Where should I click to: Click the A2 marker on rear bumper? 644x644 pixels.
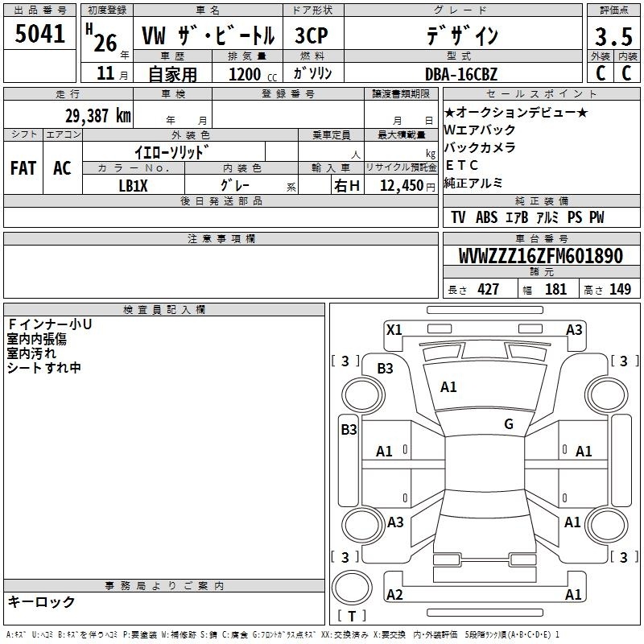(x=394, y=594)
